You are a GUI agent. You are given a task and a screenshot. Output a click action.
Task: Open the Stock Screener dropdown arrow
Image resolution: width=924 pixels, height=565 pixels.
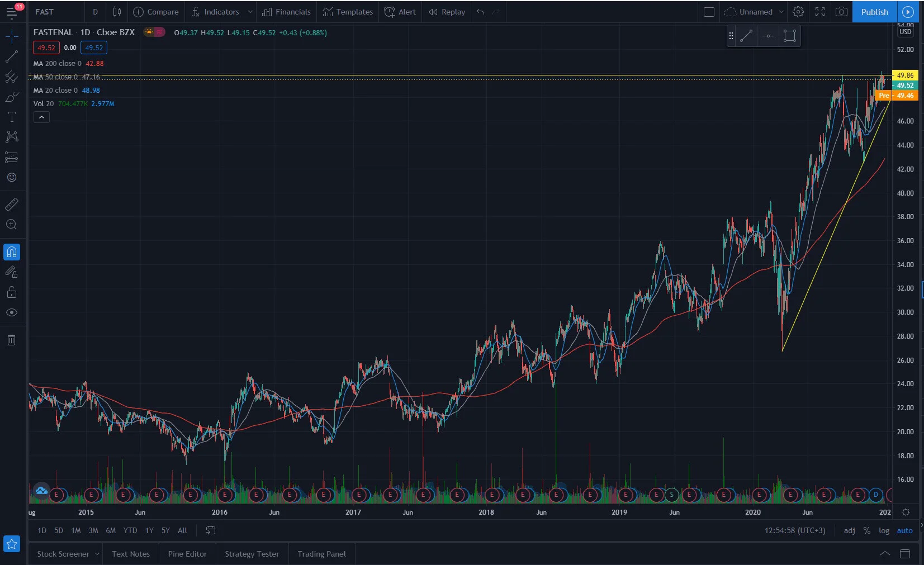coord(97,554)
